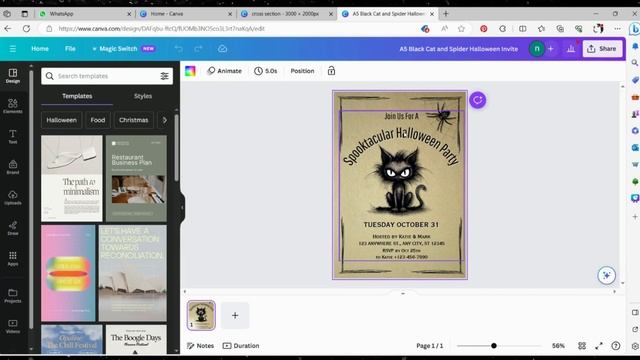Open the Elements panel
The image size is (640, 360).
(13, 106)
